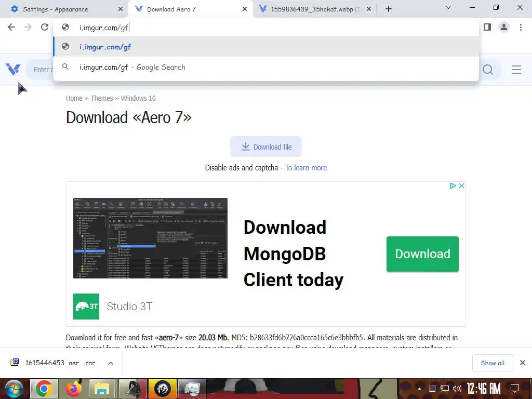The image size is (532, 399).
Task: Close the webp image tab
Action: click(x=369, y=9)
